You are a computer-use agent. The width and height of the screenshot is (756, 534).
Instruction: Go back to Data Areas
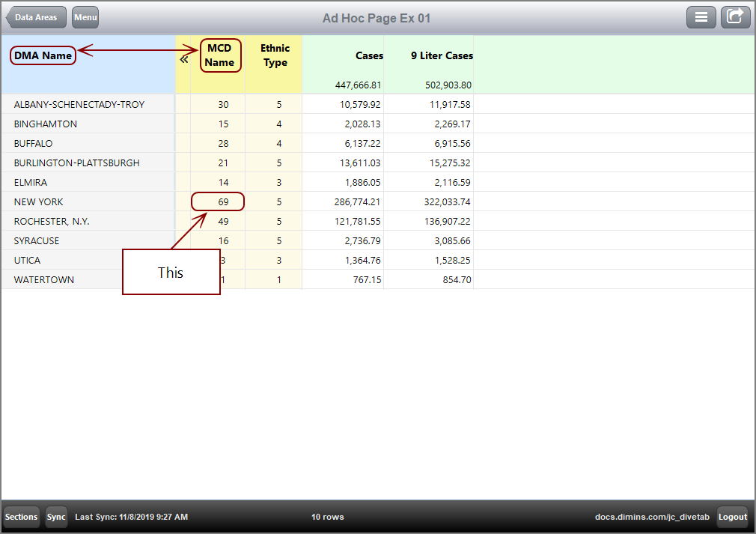(35, 16)
